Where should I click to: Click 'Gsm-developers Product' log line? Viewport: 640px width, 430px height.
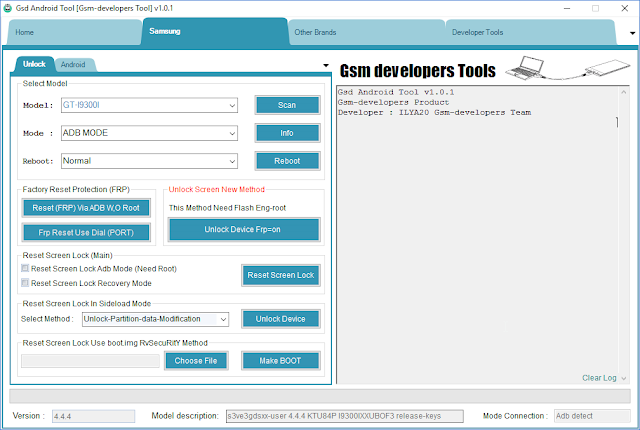pyautogui.click(x=393, y=102)
